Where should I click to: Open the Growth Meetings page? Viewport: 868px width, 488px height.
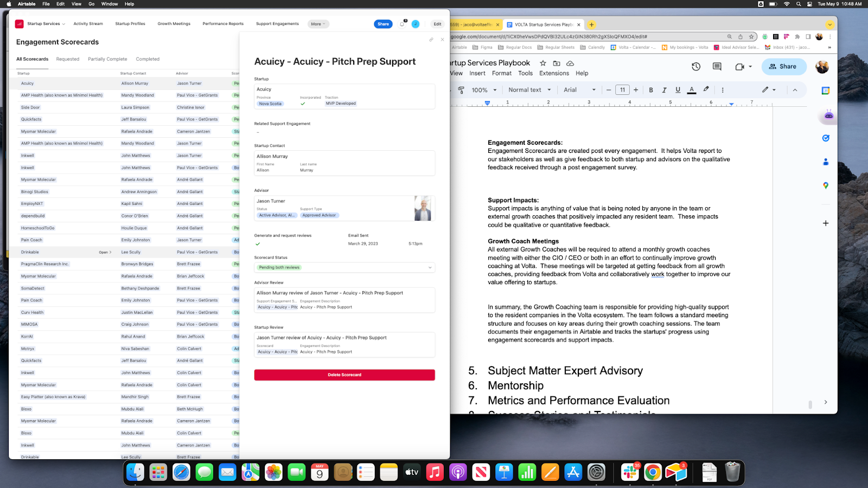point(174,24)
